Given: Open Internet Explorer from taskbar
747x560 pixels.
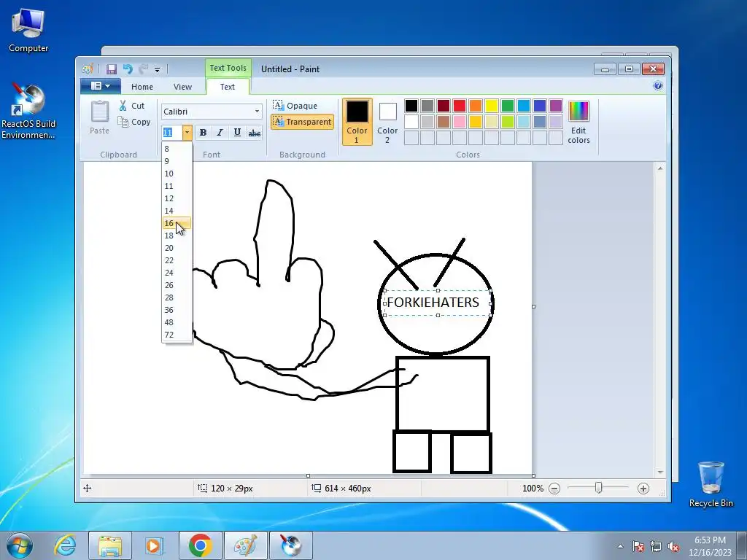Looking at the screenshot, I should (x=65, y=545).
